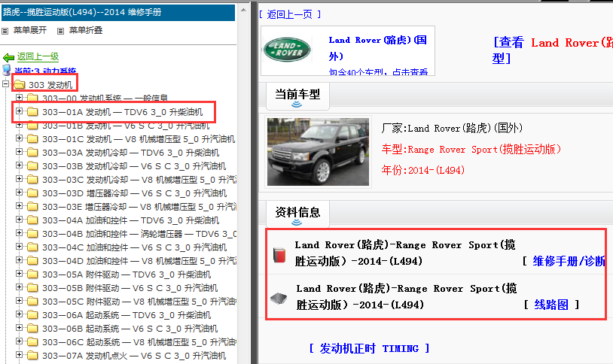Click the folder icon for 303-05B 附件驱动
This screenshot has height=364, width=613.
coord(32,288)
